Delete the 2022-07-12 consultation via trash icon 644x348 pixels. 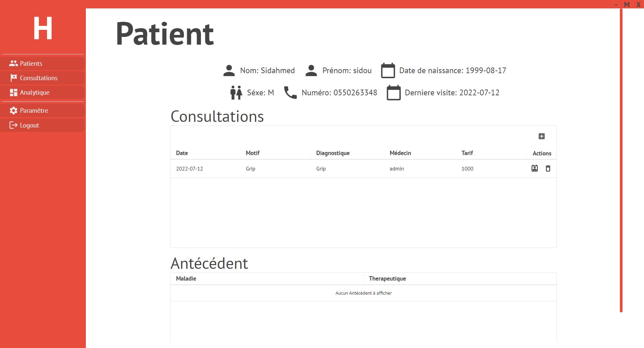point(548,168)
